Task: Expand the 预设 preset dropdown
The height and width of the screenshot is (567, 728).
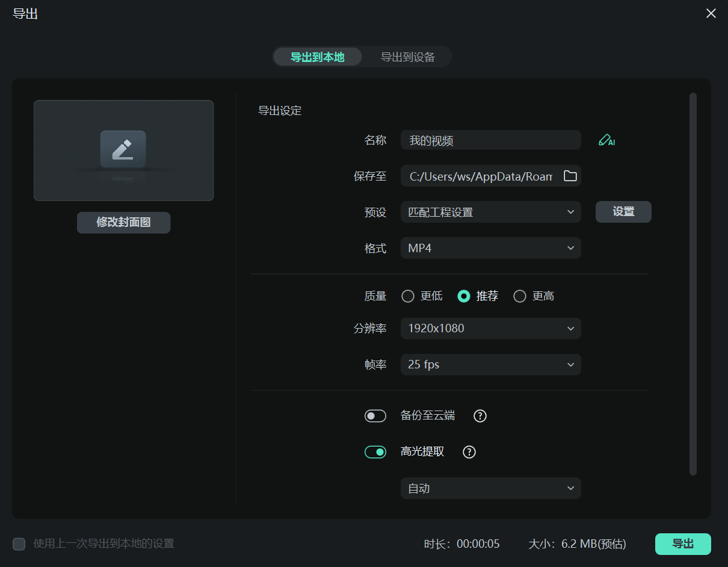Action: coord(490,212)
